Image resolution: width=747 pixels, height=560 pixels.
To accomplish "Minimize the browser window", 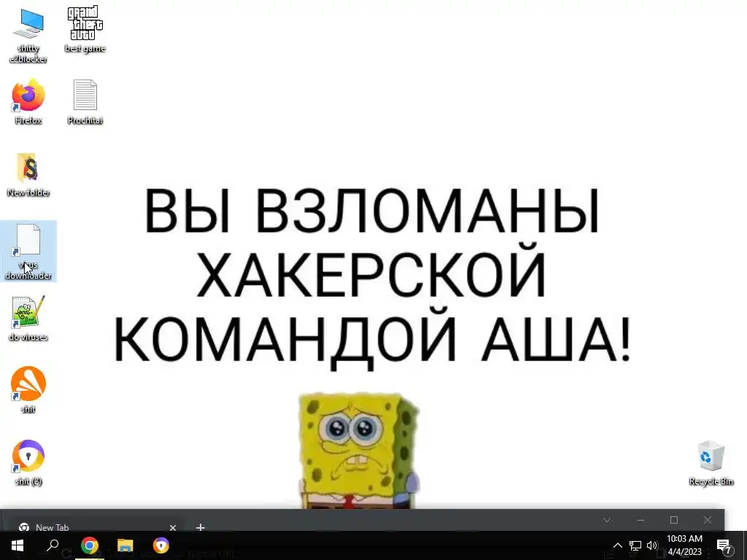I will [640, 520].
